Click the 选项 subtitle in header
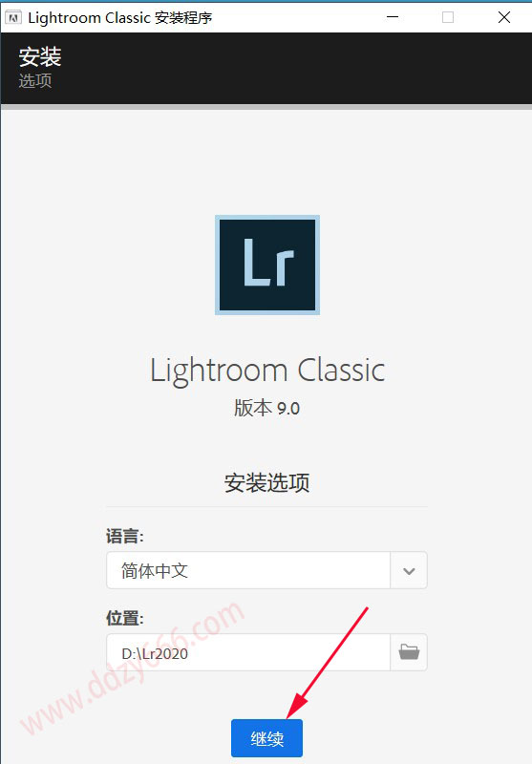Screen dimensions: 532x764 (35, 81)
